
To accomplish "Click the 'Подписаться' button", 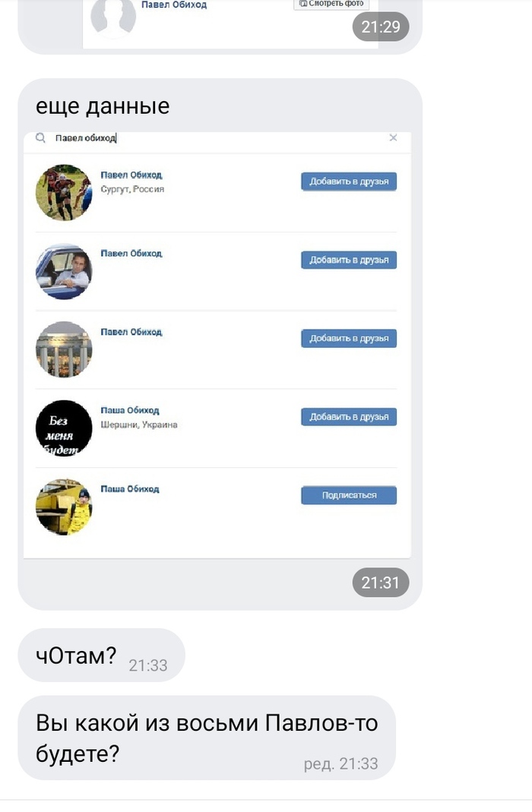I will [349, 495].
